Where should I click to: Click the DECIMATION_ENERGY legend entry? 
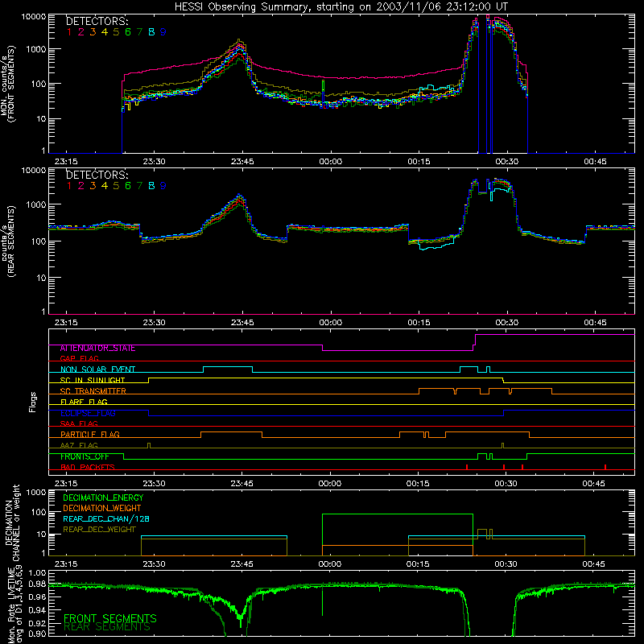[103, 497]
